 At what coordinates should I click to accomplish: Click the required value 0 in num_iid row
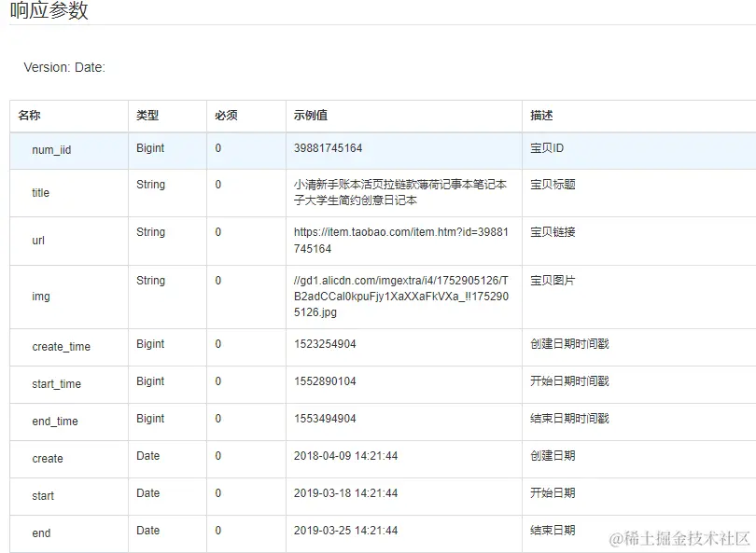(217, 148)
